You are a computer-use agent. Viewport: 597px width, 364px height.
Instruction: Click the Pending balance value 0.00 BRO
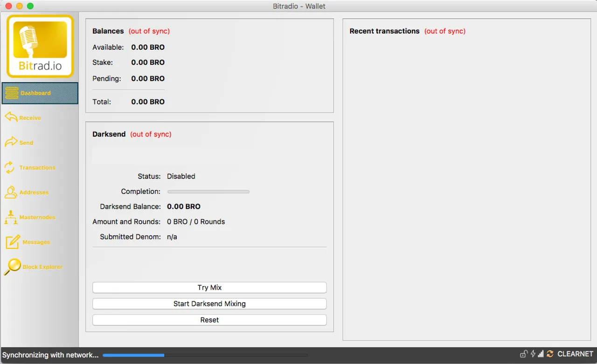148,79
